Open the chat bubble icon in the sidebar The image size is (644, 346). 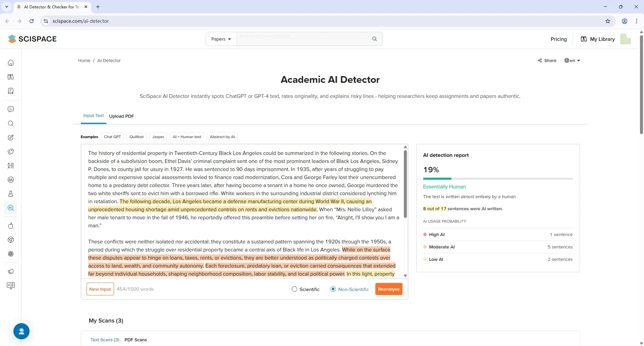pos(11,109)
